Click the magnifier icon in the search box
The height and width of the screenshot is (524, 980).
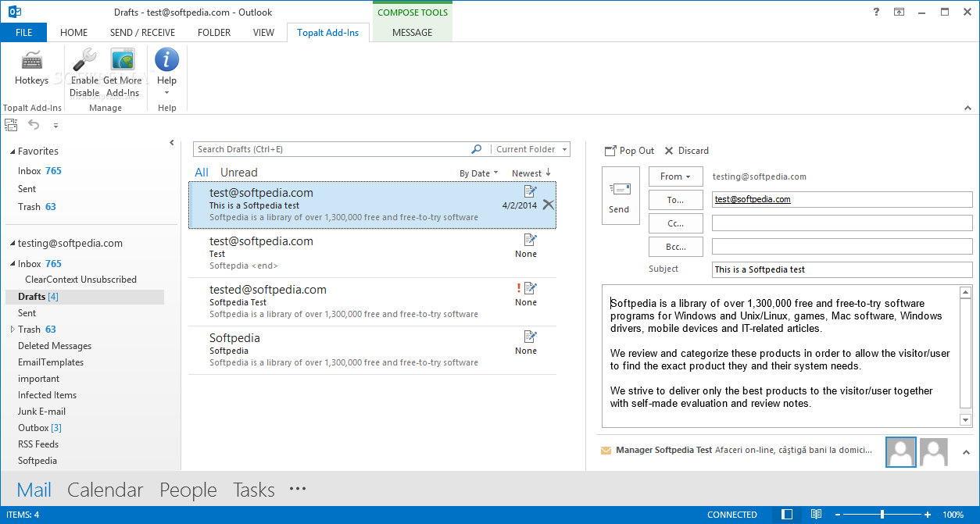pyautogui.click(x=477, y=149)
